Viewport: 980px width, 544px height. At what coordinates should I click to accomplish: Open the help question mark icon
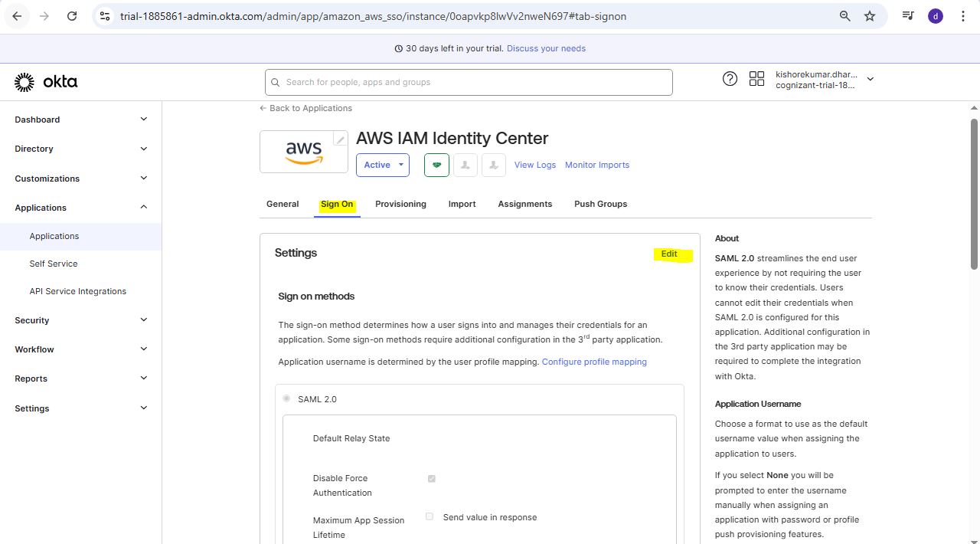[730, 79]
